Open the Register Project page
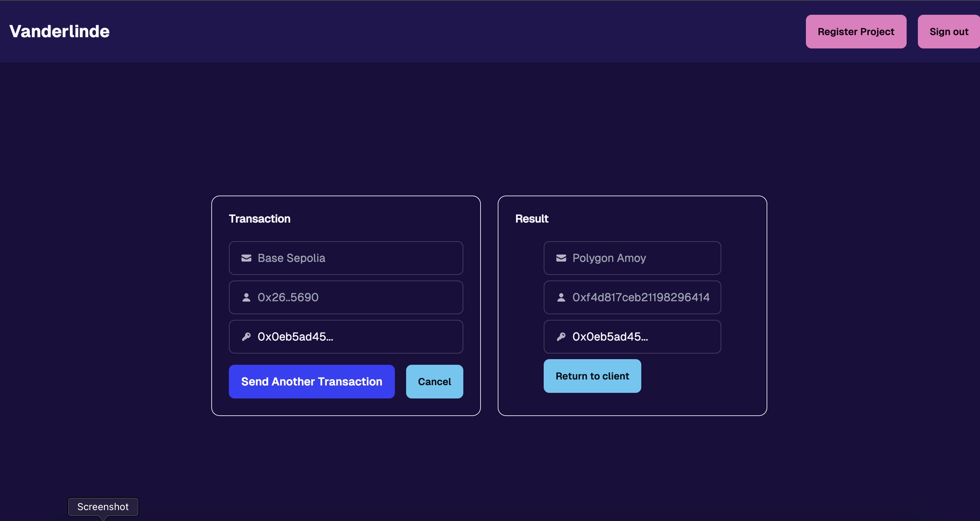 (856, 32)
